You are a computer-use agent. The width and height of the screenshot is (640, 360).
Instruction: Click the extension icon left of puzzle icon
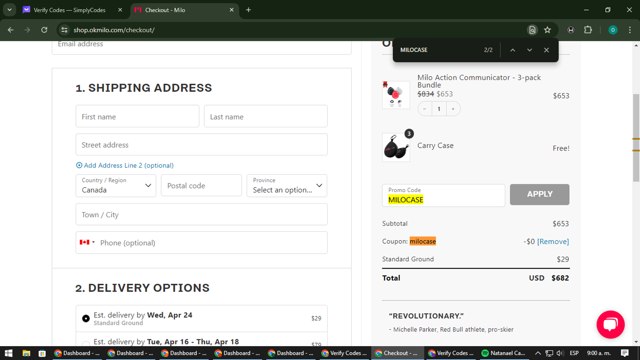pos(571,30)
